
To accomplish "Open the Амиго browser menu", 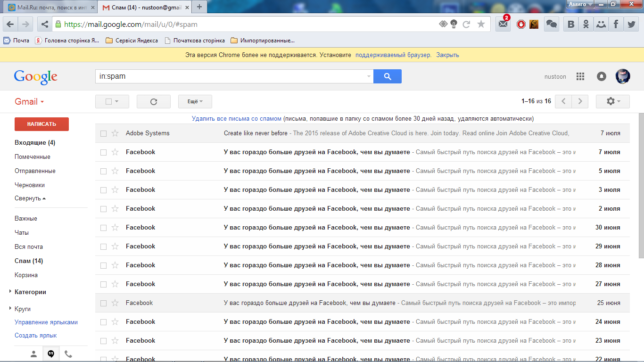I will (x=580, y=4).
